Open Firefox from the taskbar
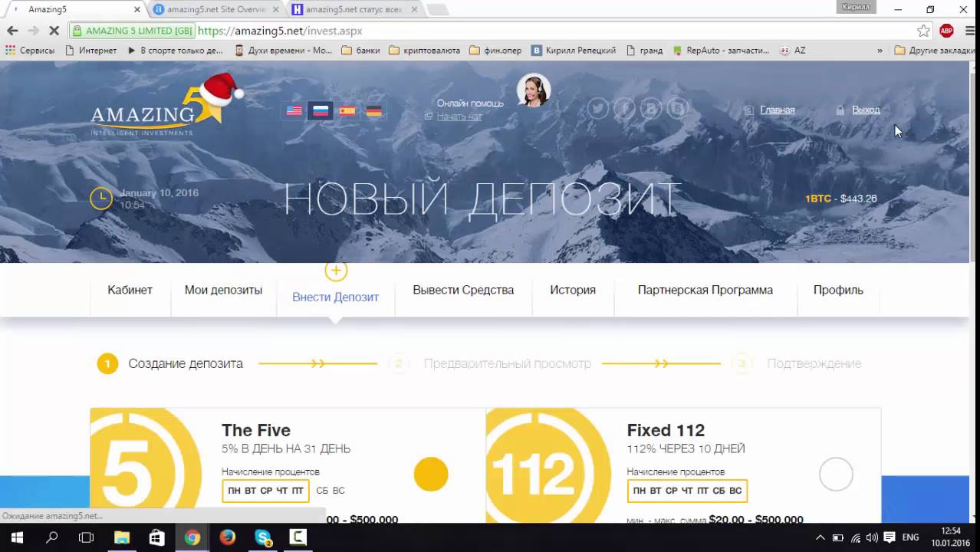This screenshot has width=980, height=552. [227, 537]
